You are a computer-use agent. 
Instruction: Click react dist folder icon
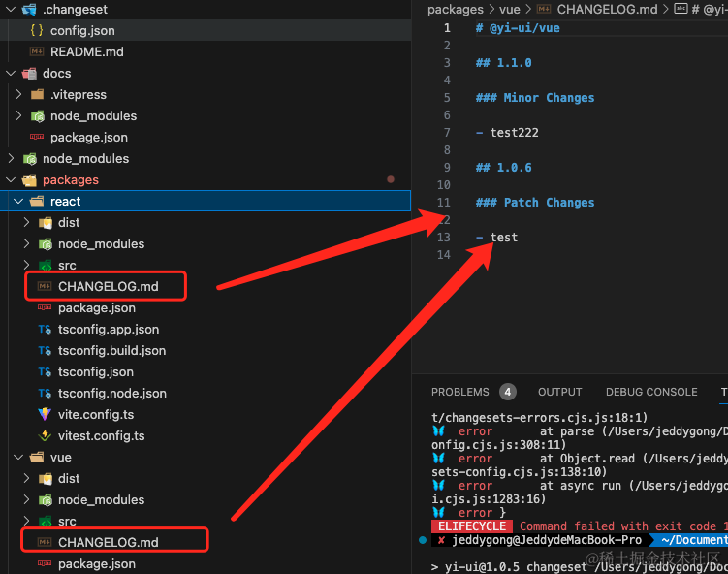click(45, 223)
